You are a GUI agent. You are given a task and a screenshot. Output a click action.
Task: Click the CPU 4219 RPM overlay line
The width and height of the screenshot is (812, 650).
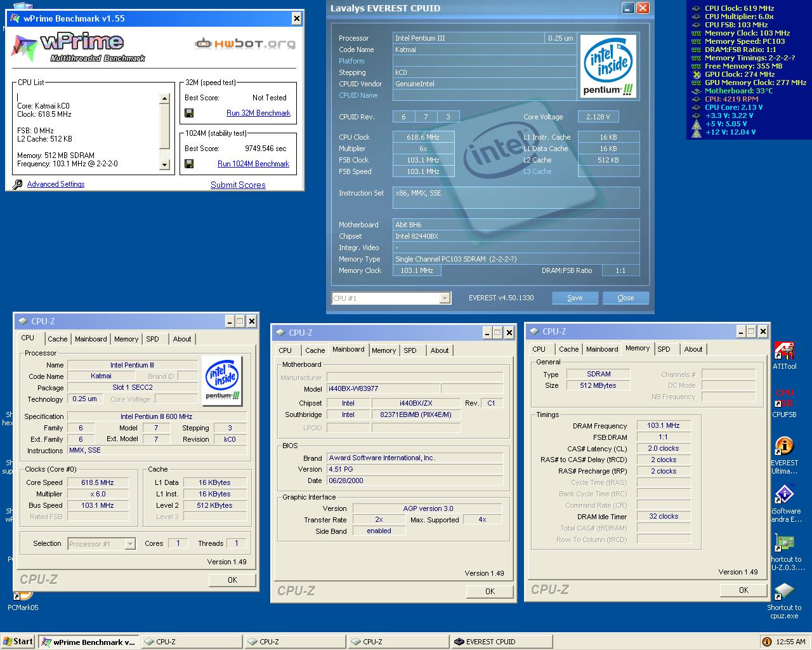pyautogui.click(x=731, y=99)
